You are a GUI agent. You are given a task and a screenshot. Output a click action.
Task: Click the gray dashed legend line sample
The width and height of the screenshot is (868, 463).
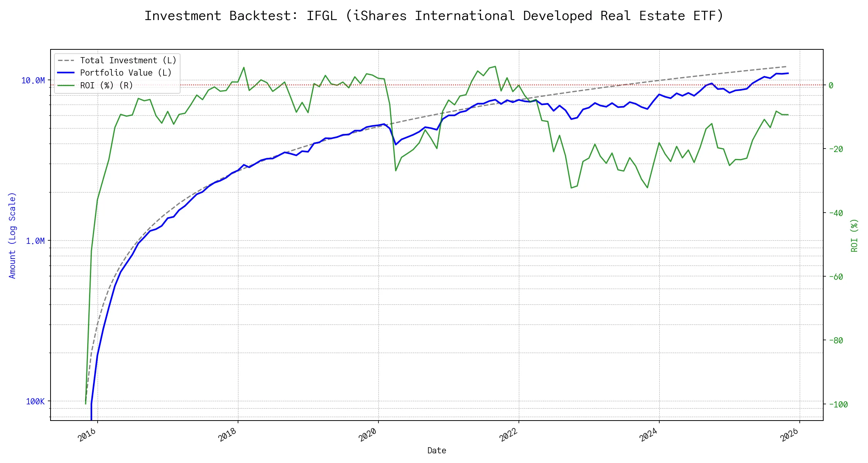coord(66,61)
